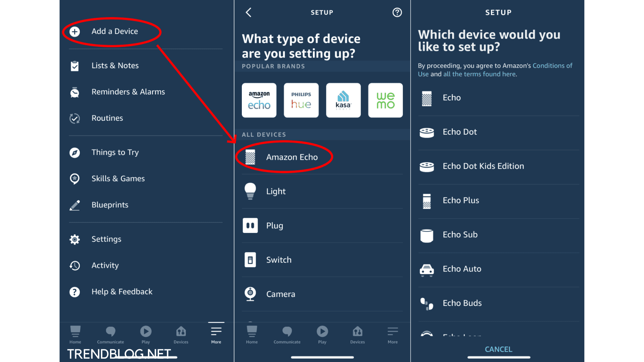Select Light device type
The image size is (644, 362).
322,191
